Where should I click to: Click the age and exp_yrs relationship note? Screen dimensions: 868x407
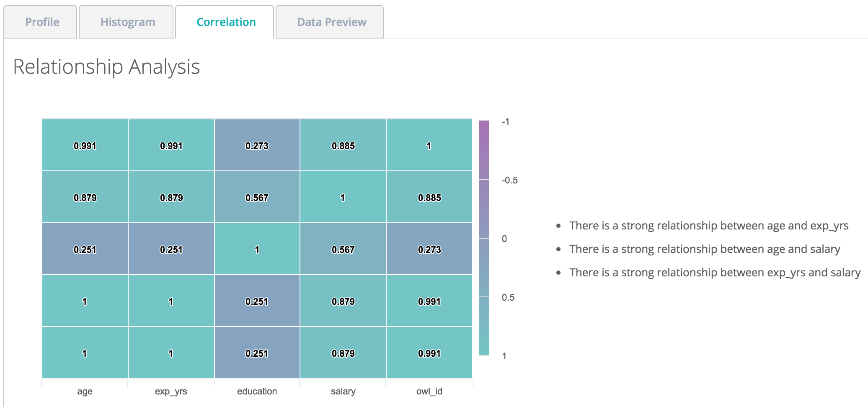pyautogui.click(x=708, y=226)
